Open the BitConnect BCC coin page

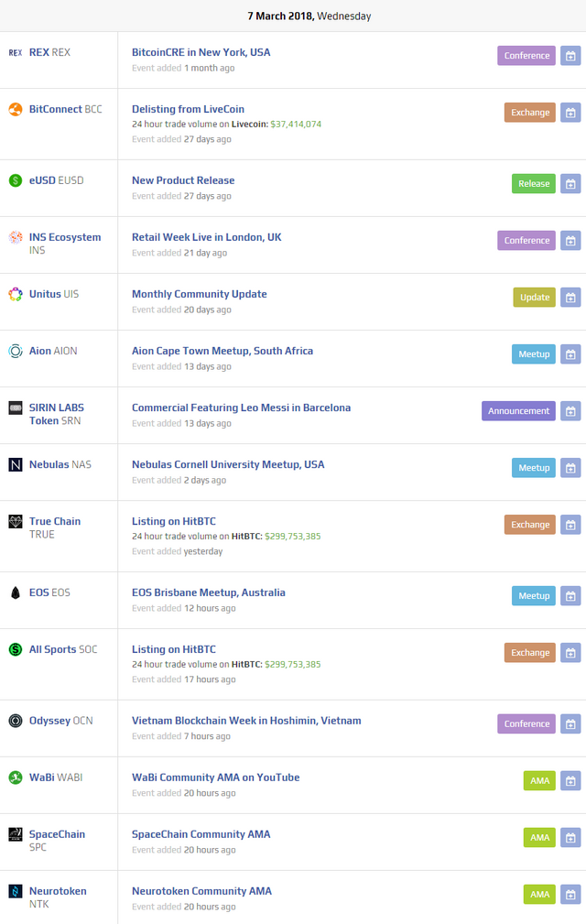65,109
